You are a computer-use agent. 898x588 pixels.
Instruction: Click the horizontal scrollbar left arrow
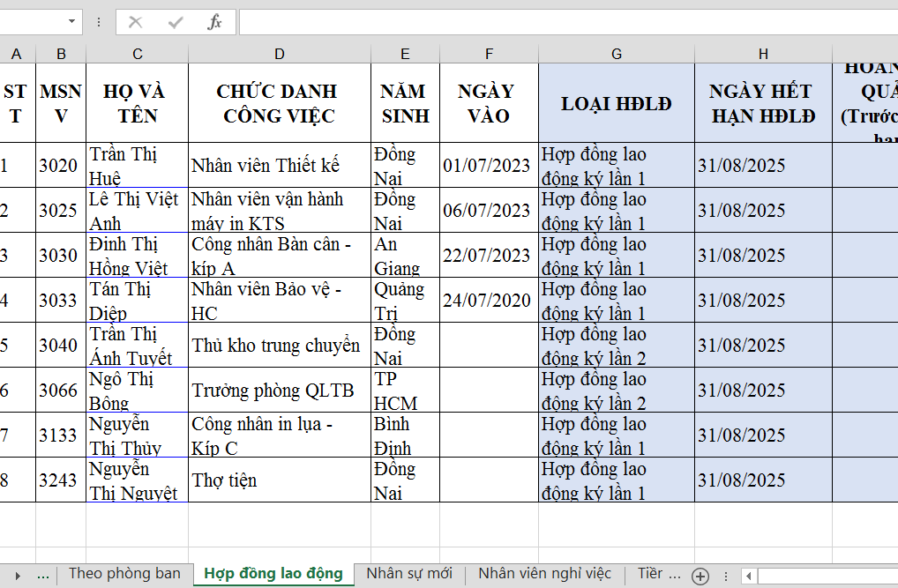[x=748, y=576]
